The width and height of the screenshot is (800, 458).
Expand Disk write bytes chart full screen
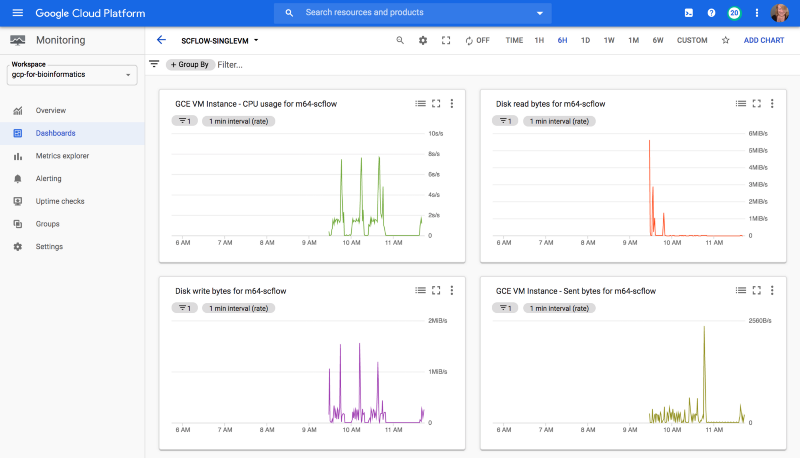point(436,291)
